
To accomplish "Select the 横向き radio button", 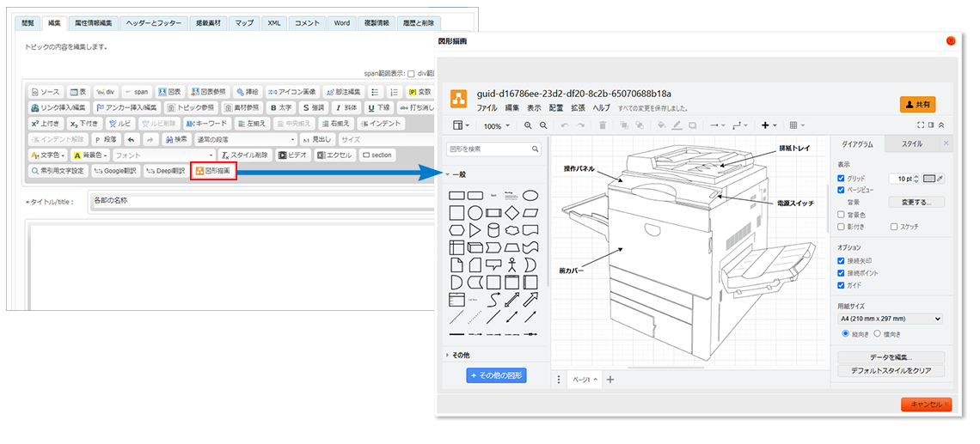I will coord(878,333).
